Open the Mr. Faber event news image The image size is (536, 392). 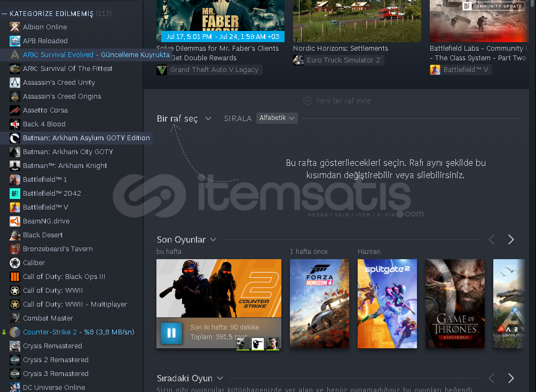tap(220, 21)
